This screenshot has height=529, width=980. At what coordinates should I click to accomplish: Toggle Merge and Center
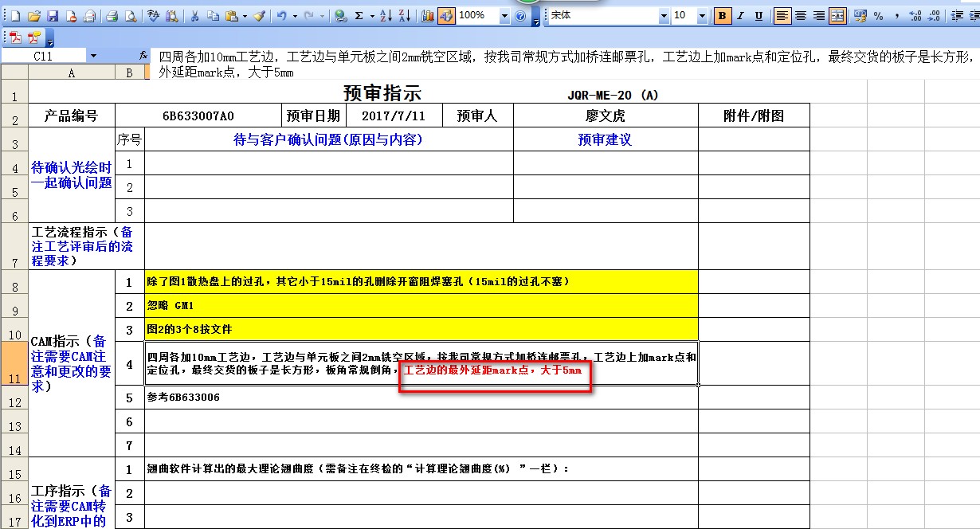pos(837,16)
